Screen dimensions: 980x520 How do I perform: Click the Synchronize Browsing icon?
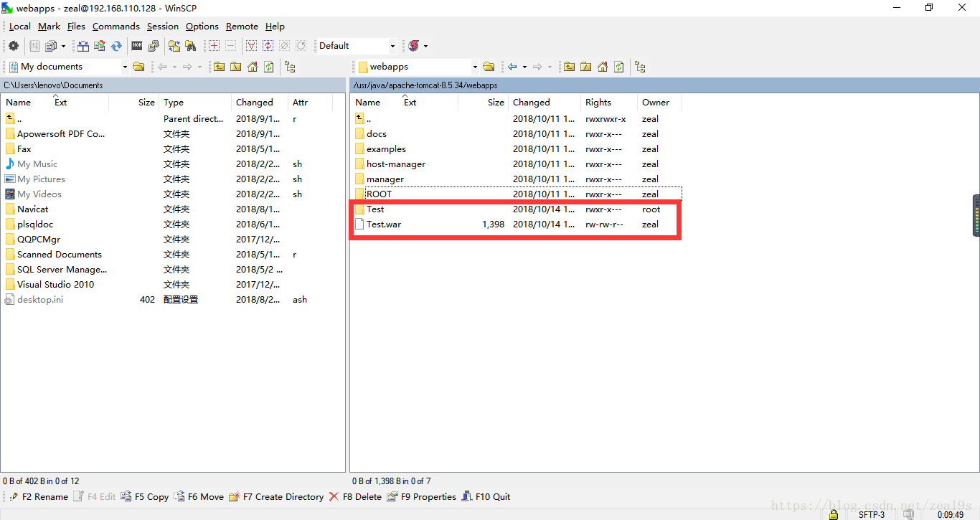coord(174,46)
